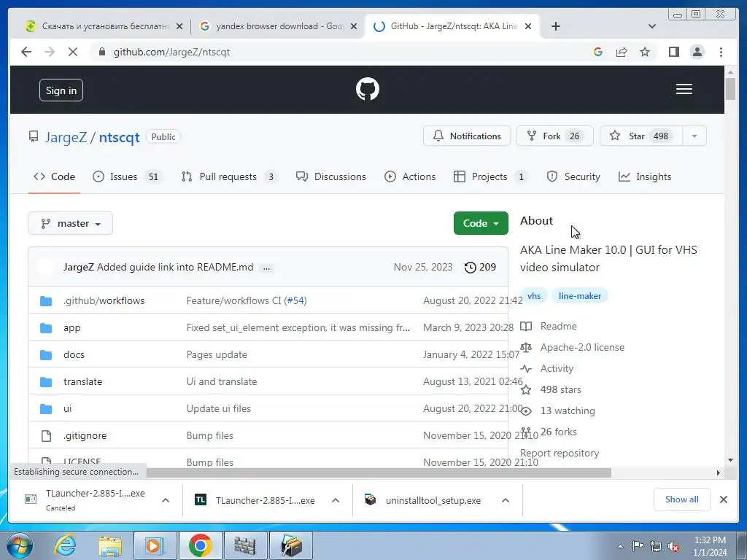Close the downloads bar
The image size is (747, 560).
coord(723,499)
